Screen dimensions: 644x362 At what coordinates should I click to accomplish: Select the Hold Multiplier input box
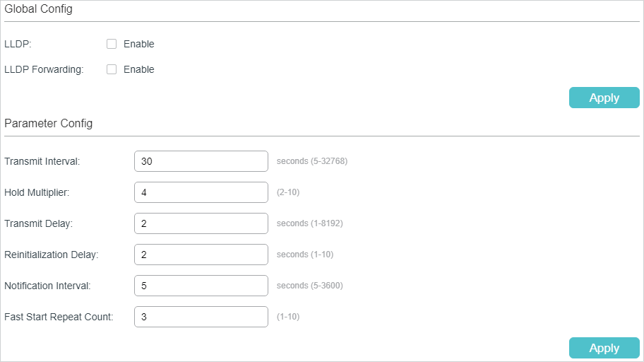coord(201,192)
